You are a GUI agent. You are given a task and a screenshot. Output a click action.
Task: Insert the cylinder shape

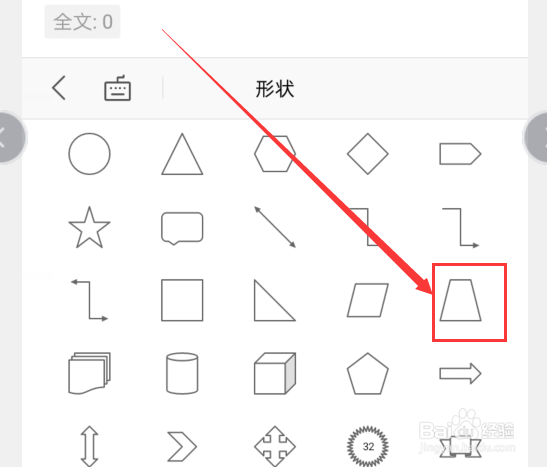click(182, 374)
